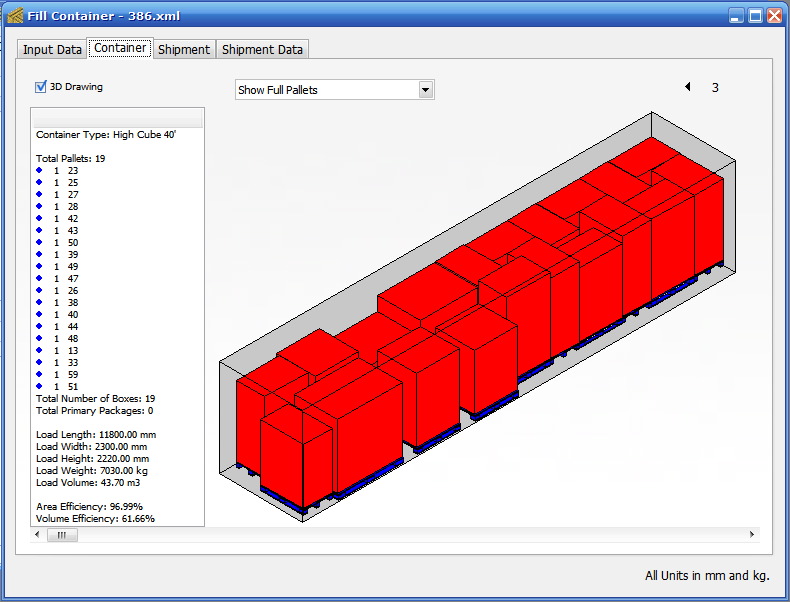The height and width of the screenshot is (602, 790).
Task: Click 'Container Type: High Cube 40'' text
Action: (x=106, y=135)
